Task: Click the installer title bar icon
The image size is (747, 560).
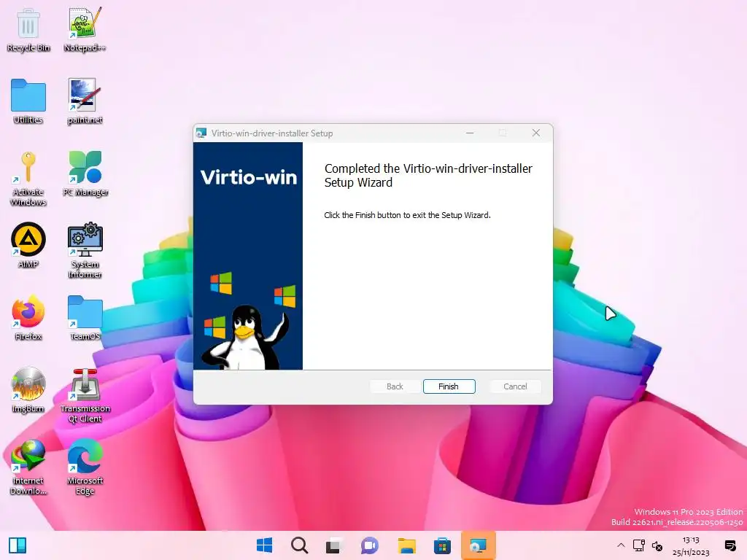Action: (201, 133)
